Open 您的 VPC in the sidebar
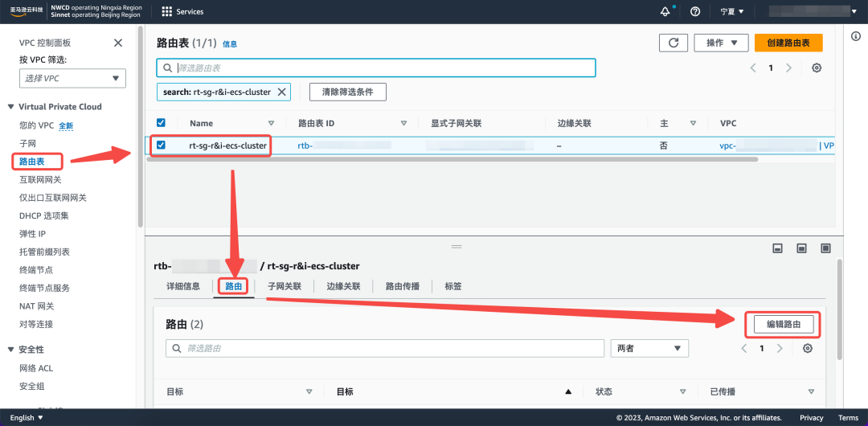868x426 pixels. click(x=36, y=125)
